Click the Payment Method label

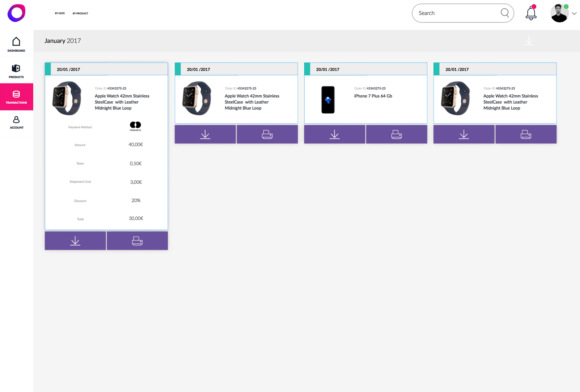click(80, 127)
